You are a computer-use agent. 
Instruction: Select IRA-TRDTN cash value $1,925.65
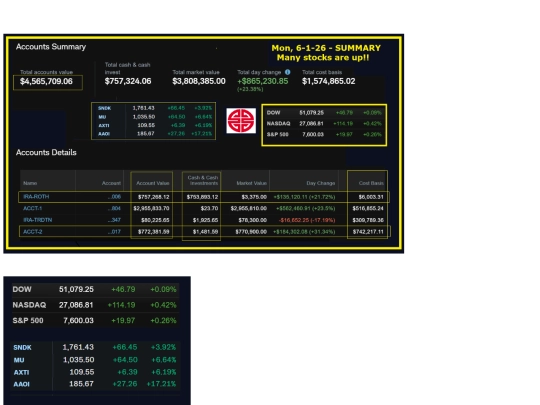[x=205, y=220]
